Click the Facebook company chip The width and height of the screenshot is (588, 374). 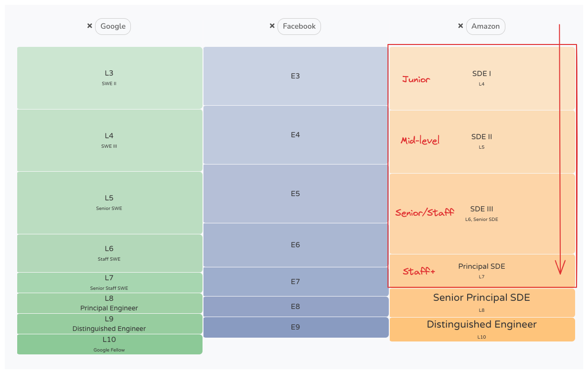pyautogui.click(x=299, y=26)
